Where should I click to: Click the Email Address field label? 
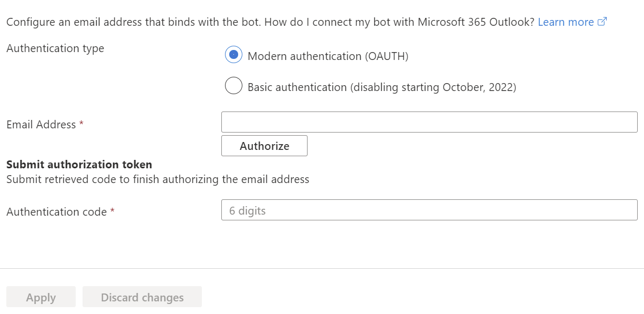[41, 125]
